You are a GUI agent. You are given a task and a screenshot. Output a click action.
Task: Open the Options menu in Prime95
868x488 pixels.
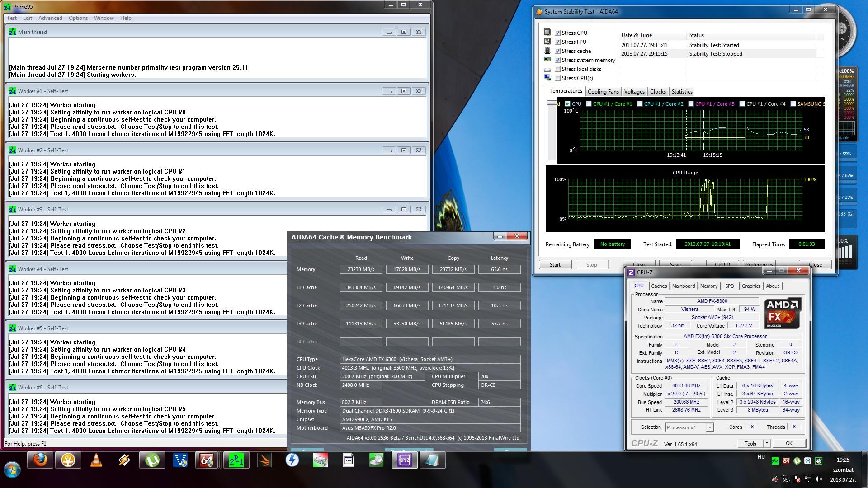(x=78, y=18)
